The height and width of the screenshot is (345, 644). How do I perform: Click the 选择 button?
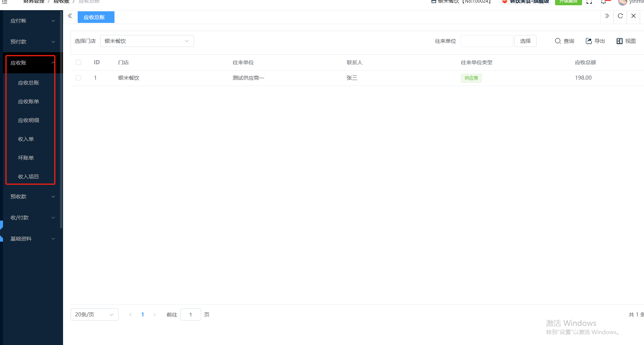click(x=525, y=41)
